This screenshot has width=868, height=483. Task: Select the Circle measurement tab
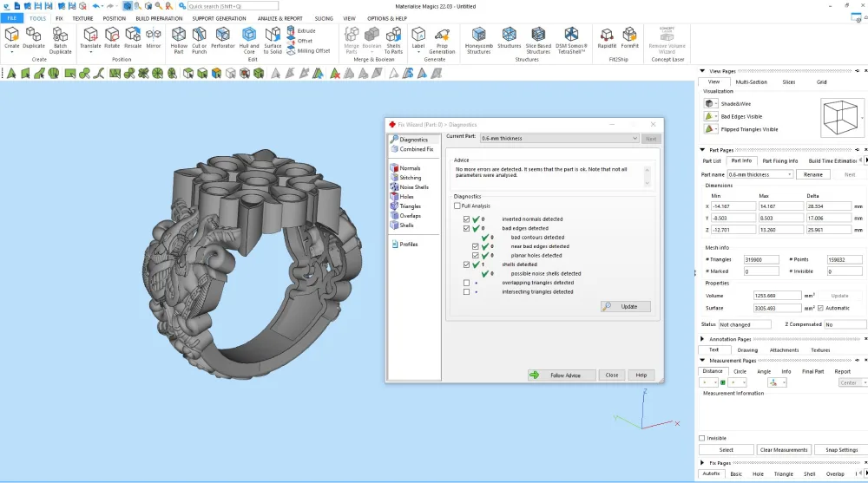(740, 372)
